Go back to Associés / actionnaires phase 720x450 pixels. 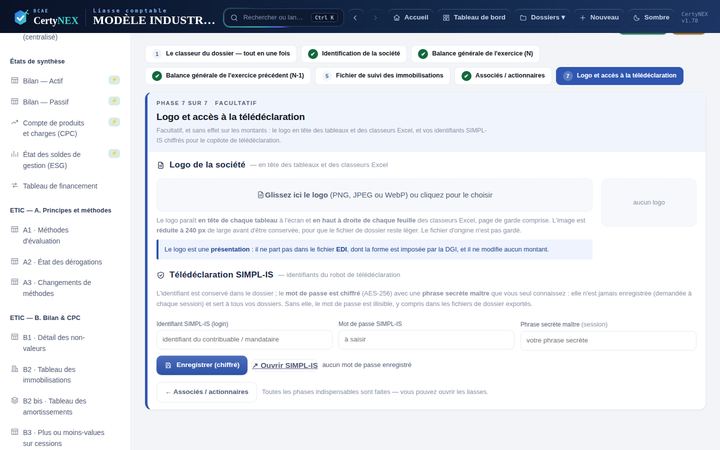pos(207,392)
